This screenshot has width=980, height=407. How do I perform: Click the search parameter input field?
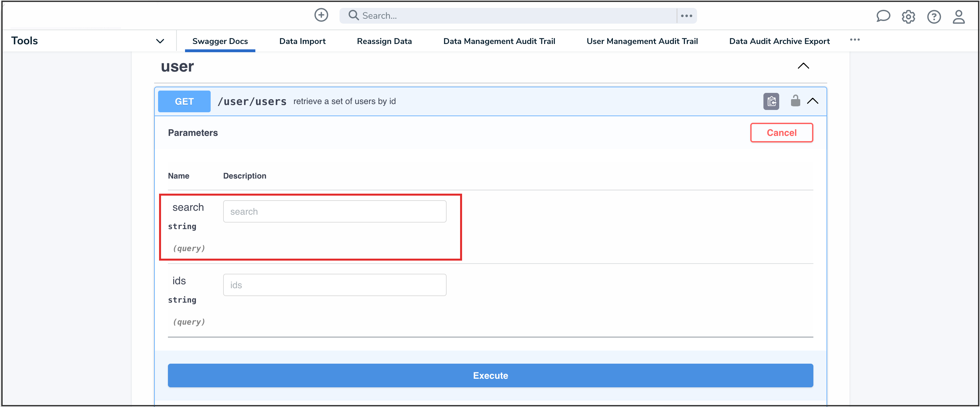335,211
